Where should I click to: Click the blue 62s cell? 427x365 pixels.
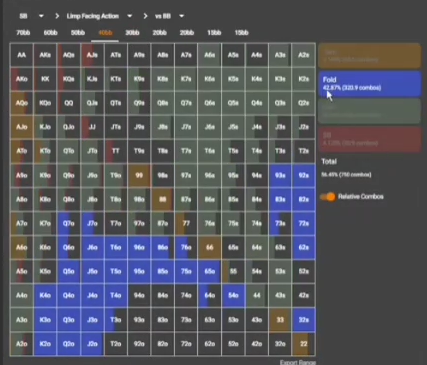(303, 247)
